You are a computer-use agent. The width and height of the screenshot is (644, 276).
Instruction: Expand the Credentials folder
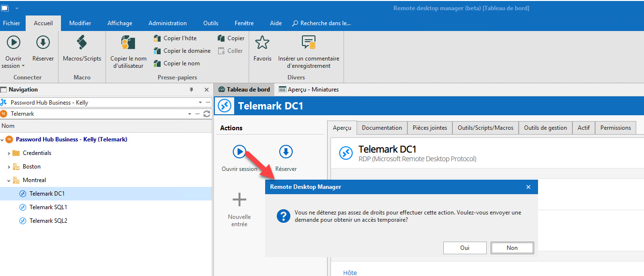click(9, 153)
